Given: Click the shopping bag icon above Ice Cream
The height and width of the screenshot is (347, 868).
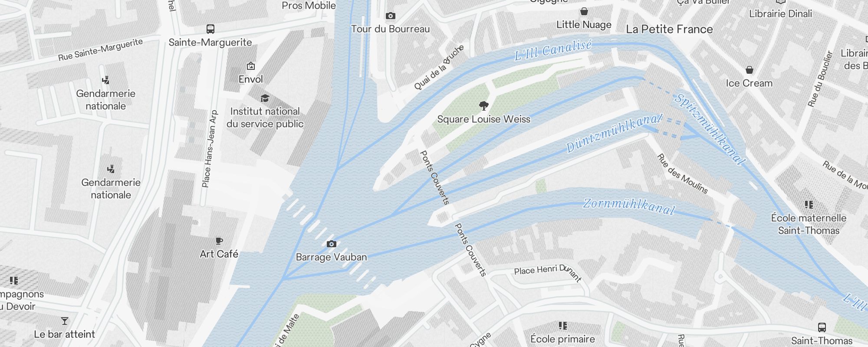Looking at the screenshot, I should click(750, 70).
